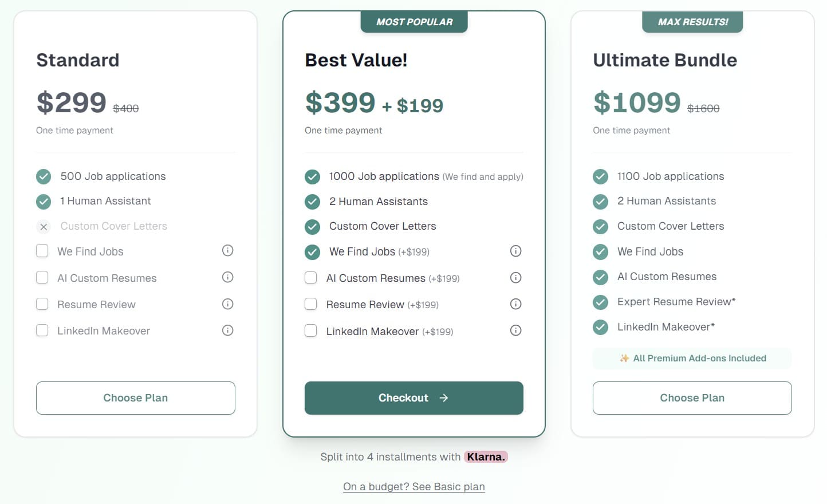Click info icon beside Best Value We Find Jobs
Image resolution: width=827 pixels, height=504 pixels.
click(x=515, y=251)
